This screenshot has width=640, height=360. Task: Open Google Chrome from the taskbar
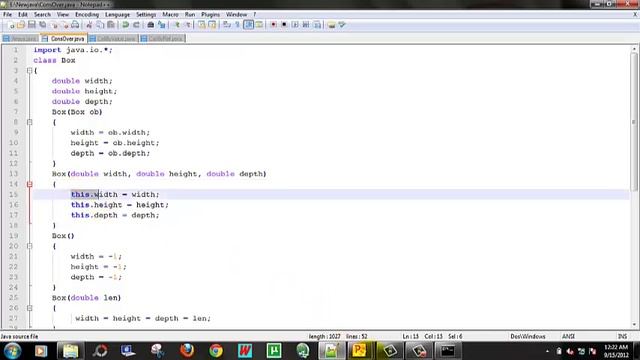216,351
